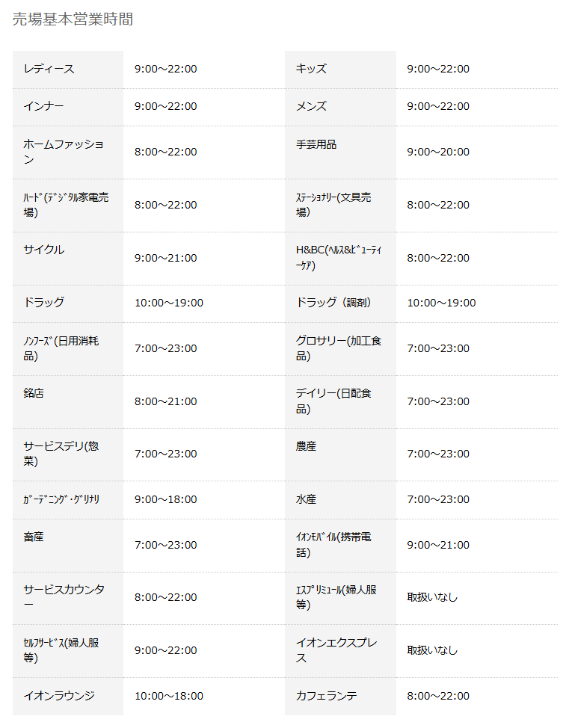This screenshot has height=728, width=575.
Task: Click the 水産 department label
Action: pyautogui.click(x=306, y=499)
